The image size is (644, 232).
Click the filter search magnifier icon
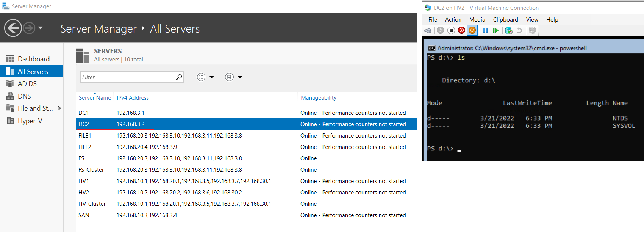179,77
